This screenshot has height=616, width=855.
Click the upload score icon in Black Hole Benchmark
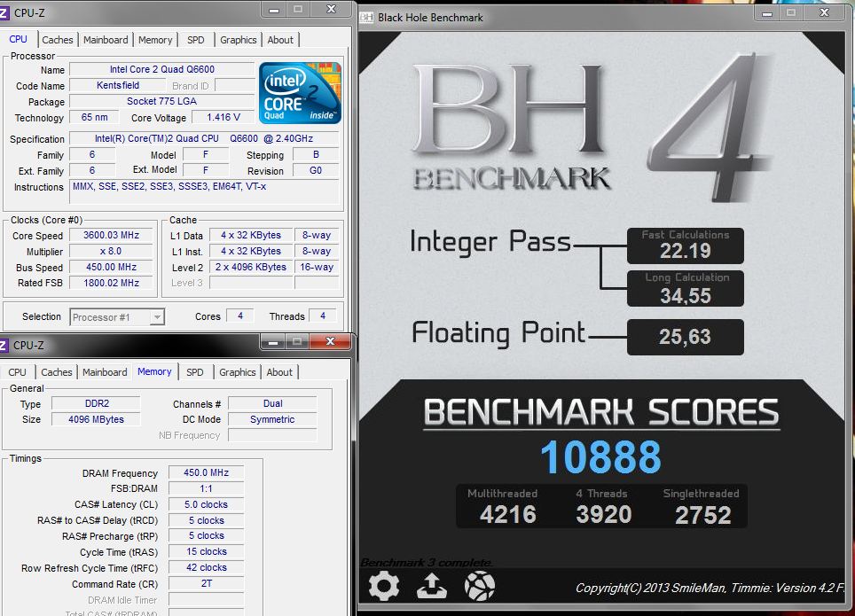point(432,587)
